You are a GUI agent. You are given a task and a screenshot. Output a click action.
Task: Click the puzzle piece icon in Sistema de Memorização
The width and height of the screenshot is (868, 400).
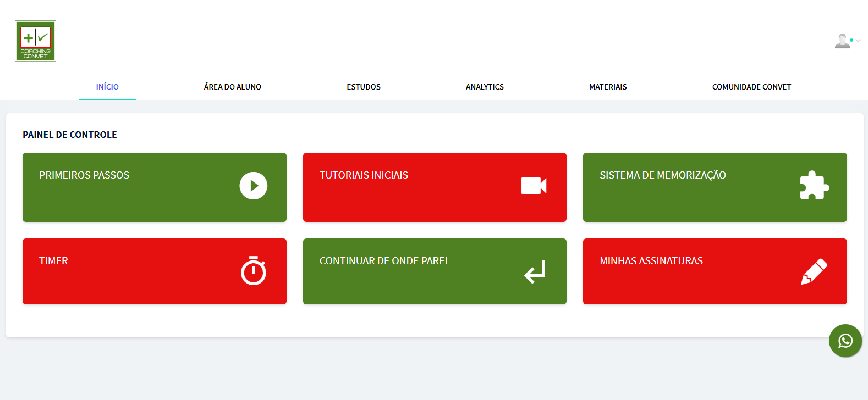click(814, 186)
